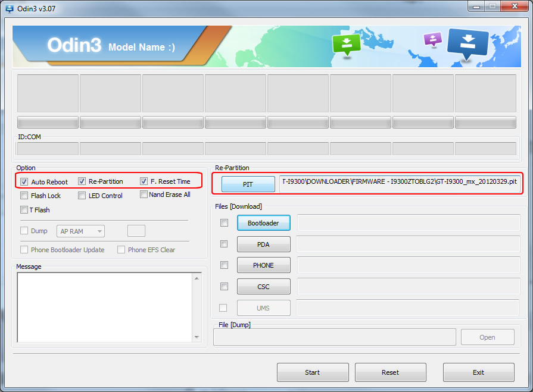Click the Open dump file button
The image size is (533, 392).
tap(488, 337)
